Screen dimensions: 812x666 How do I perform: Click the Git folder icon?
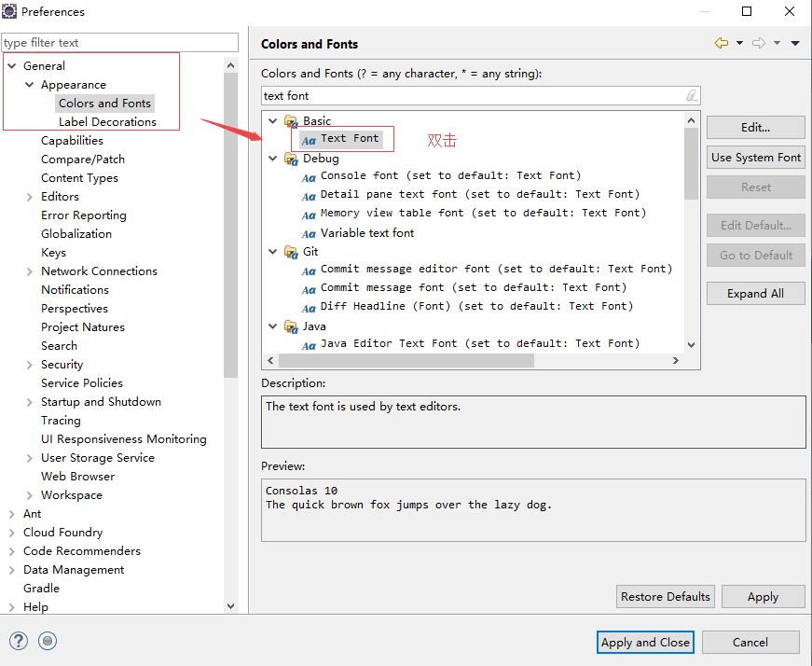(291, 253)
